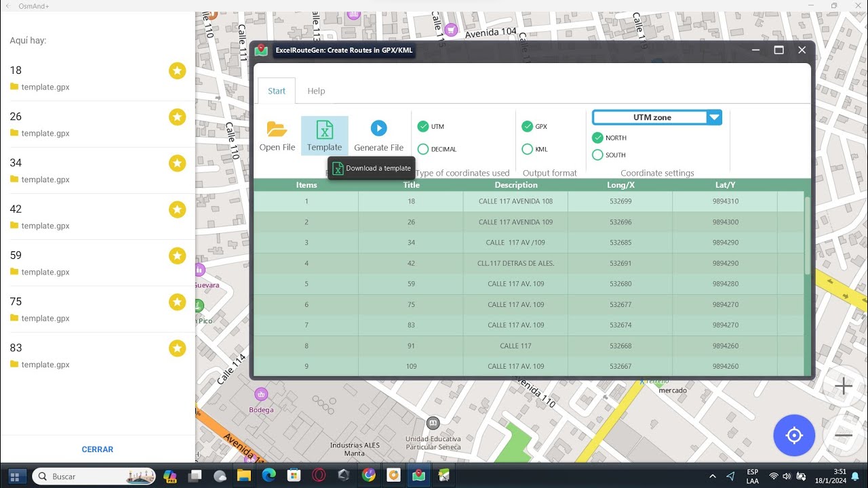Open the waypoint 59 list entry
The image size is (868, 488).
(98, 263)
